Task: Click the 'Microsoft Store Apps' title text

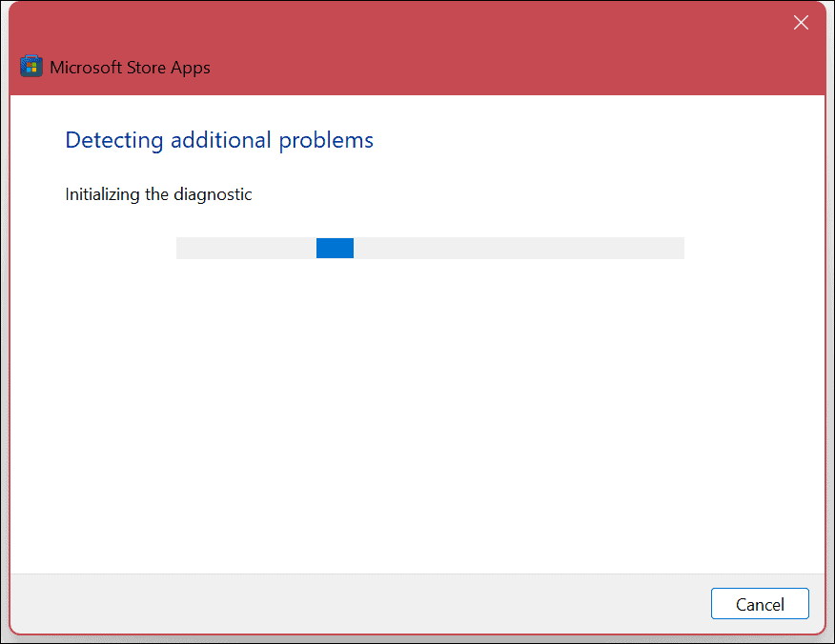Action: (x=130, y=69)
